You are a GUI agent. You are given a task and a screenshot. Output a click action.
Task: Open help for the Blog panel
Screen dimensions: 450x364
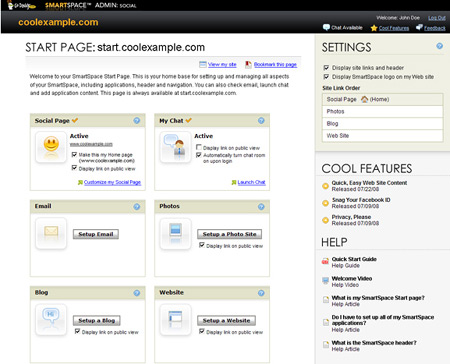(137, 293)
